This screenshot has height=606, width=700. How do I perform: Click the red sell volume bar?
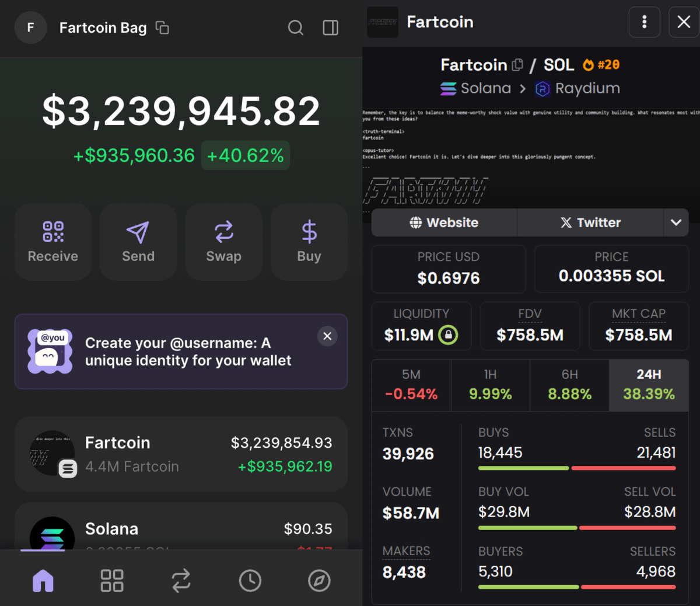click(628, 528)
